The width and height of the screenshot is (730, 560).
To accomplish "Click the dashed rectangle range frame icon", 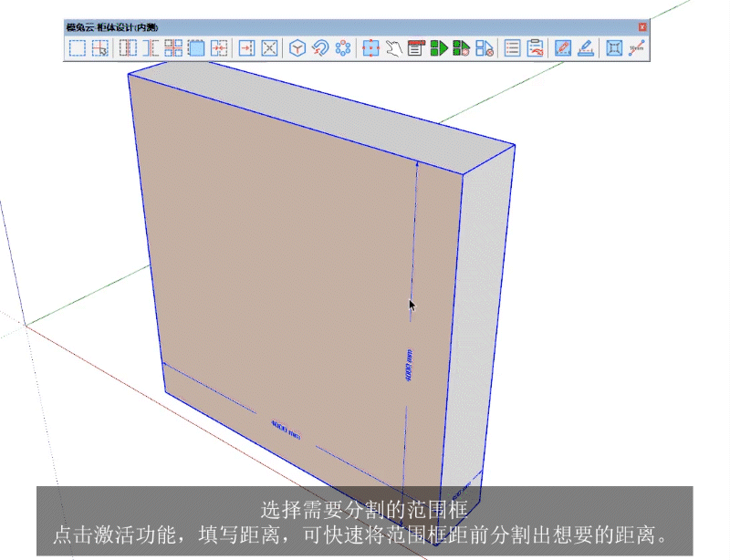I will (x=78, y=48).
